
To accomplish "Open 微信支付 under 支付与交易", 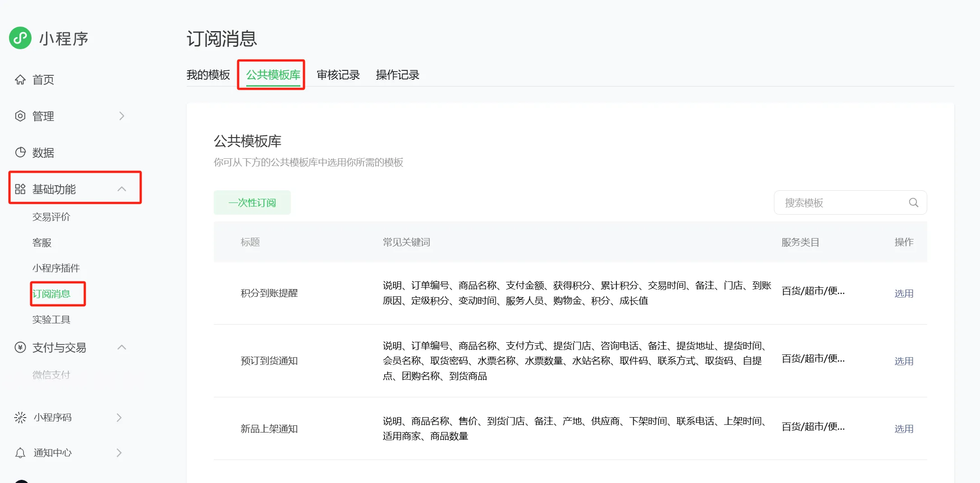I will click(51, 375).
